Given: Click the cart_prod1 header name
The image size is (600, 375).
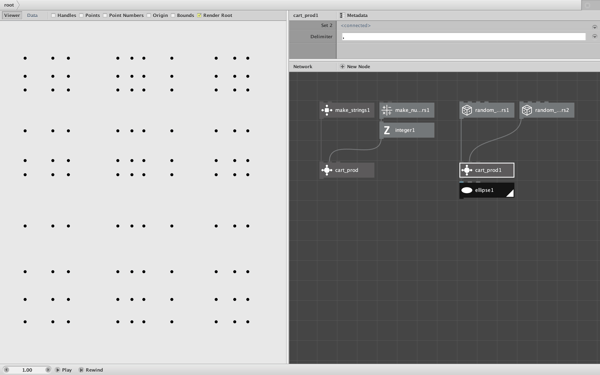Looking at the screenshot, I should (x=305, y=15).
